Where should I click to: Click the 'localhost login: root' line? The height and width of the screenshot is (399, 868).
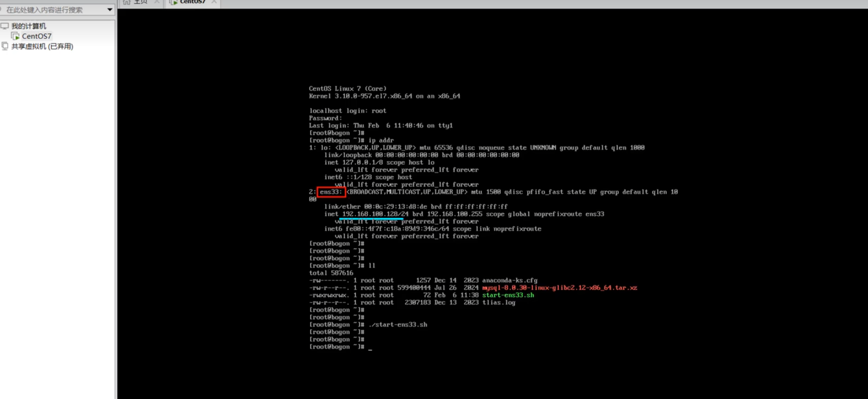[348, 111]
